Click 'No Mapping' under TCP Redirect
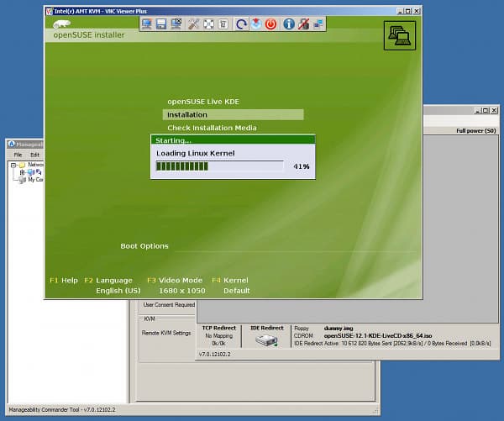Screen dimensions: 504x421 pos(219,336)
